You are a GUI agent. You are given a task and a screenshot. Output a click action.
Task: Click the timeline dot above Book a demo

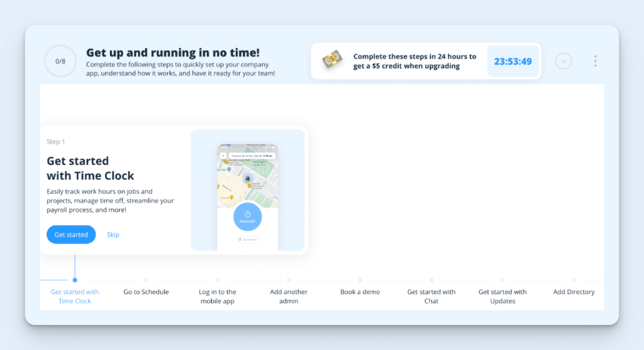pos(360,280)
